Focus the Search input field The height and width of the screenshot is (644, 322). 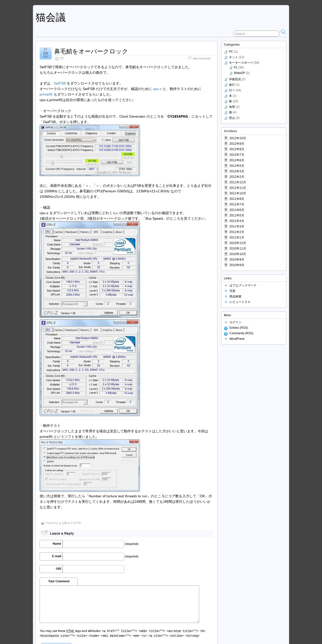[x=256, y=34]
